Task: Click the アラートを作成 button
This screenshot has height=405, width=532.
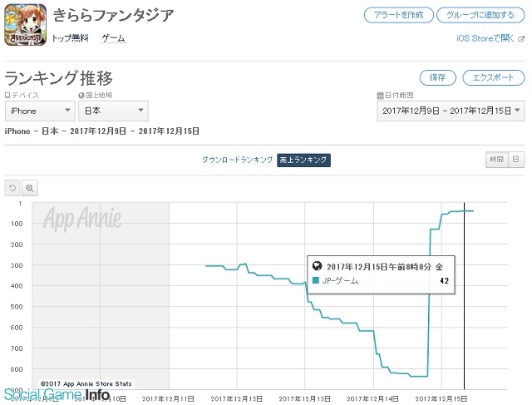Action: [399, 15]
